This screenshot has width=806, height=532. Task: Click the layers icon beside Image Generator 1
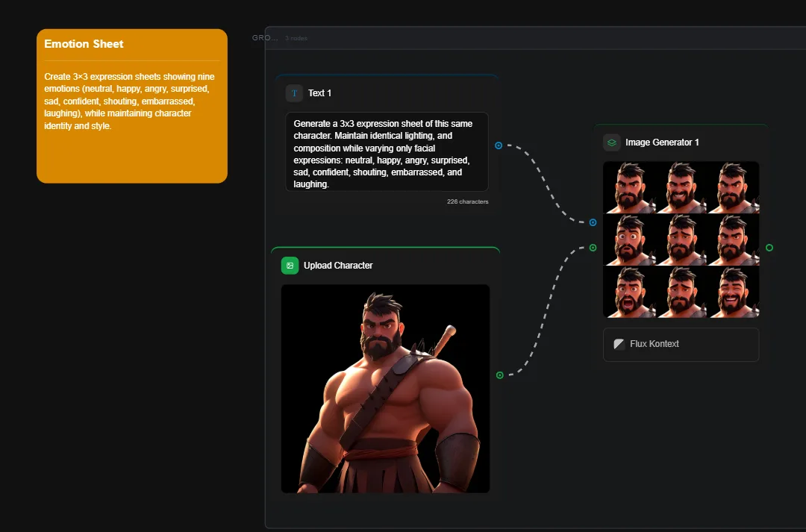(x=612, y=143)
